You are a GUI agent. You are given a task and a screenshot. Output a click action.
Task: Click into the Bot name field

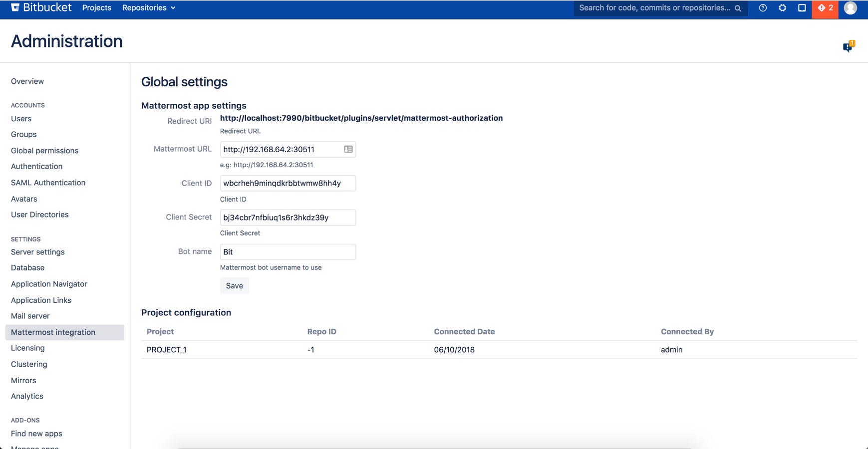tap(288, 252)
